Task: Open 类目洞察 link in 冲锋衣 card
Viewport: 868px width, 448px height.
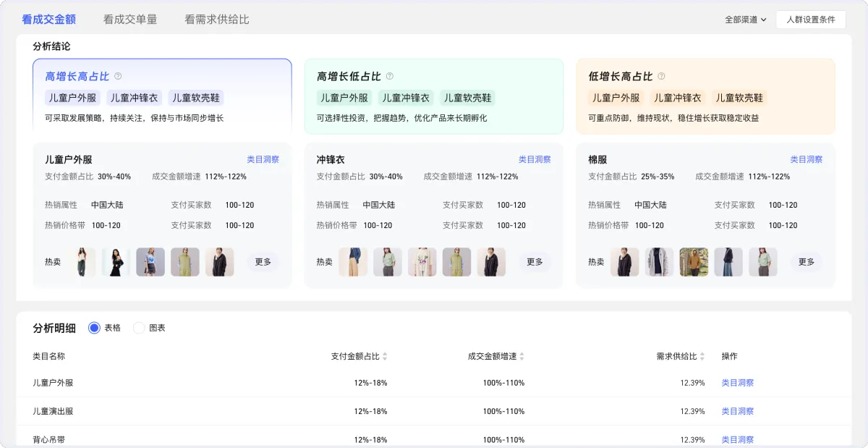Action: pyautogui.click(x=535, y=159)
